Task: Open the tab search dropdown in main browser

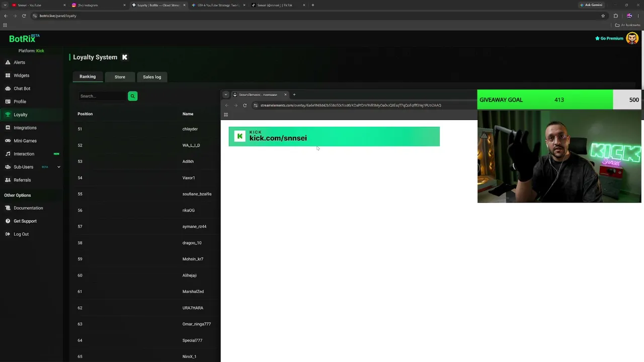Action: (5, 5)
